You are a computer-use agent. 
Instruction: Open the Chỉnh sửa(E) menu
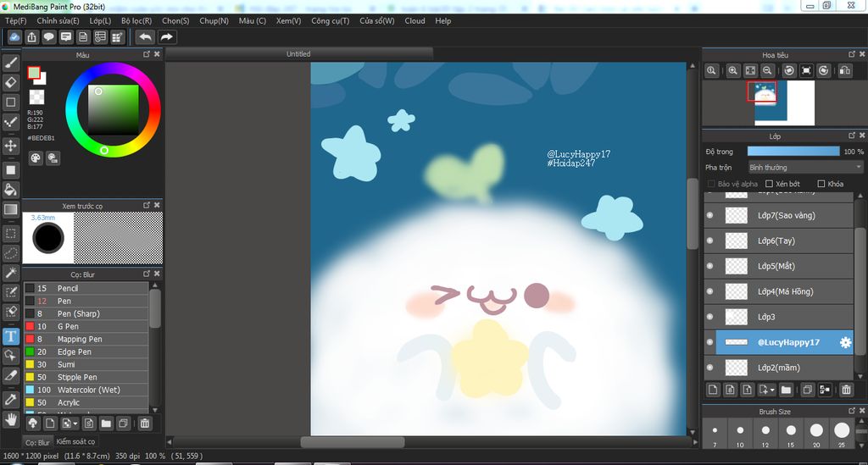point(58,20)
